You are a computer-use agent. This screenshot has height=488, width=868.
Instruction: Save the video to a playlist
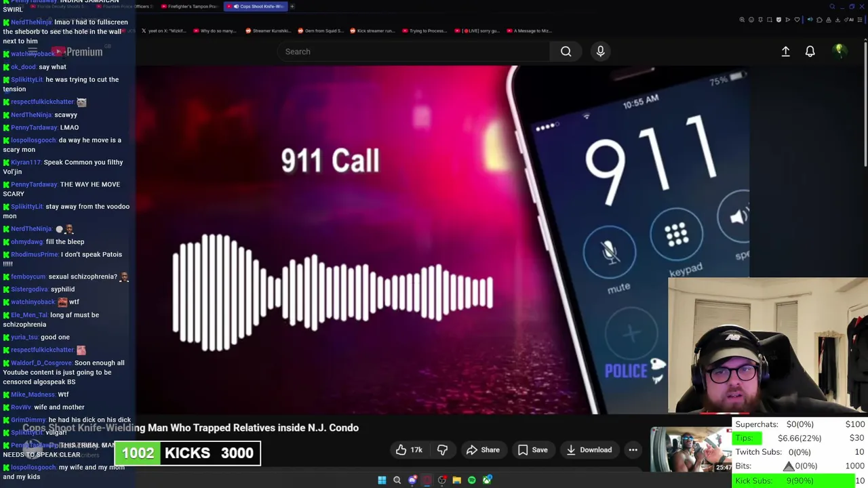532,450
